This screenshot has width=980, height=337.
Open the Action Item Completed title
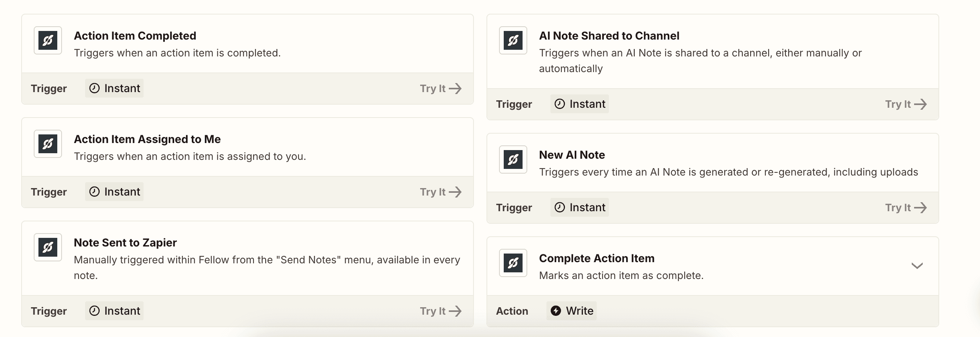(135, 36)
